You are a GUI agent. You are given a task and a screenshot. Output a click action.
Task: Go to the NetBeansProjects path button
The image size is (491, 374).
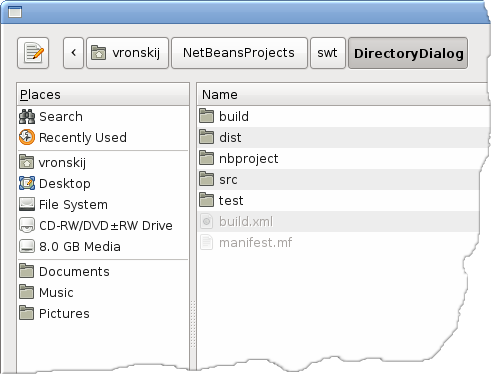pyautogui.click(x=239, y=53)
